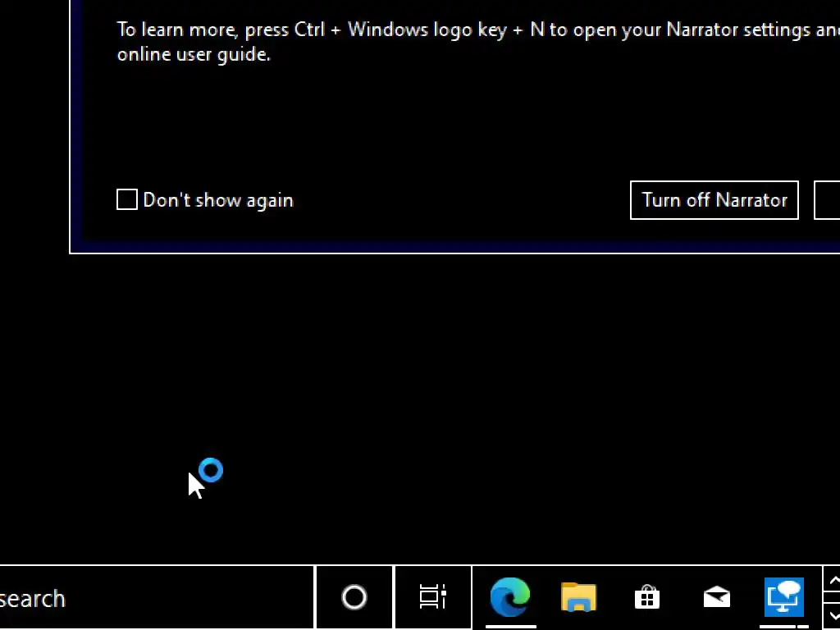Click the taskbar scroll up arrow
840x630 pixels.
(x=833, y=581)
